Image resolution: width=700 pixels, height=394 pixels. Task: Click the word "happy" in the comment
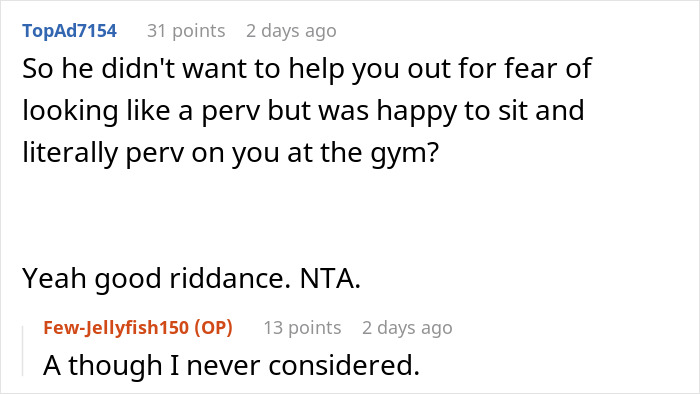pos(417,112)
